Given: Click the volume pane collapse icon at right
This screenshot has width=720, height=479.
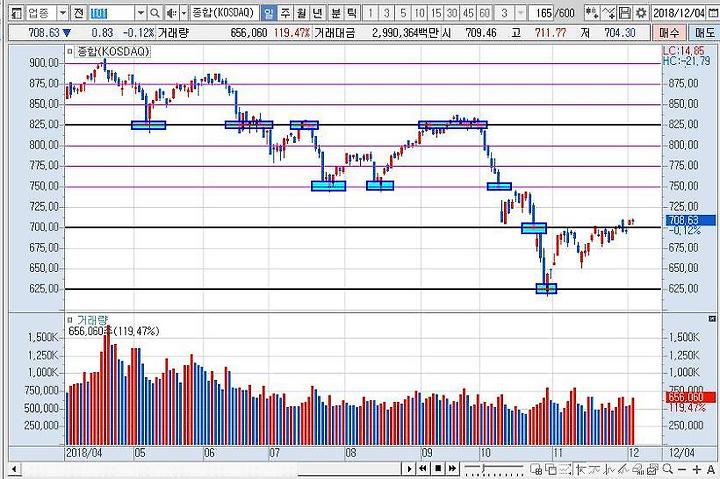Looking at the screenshot, I should pos(712,318).
